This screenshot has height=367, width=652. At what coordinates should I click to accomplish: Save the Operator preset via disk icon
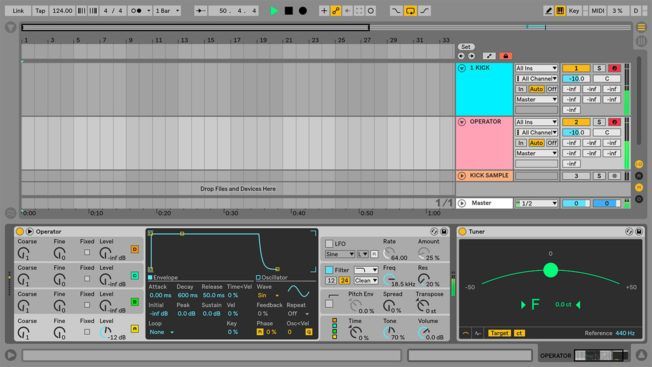(444, 232)
